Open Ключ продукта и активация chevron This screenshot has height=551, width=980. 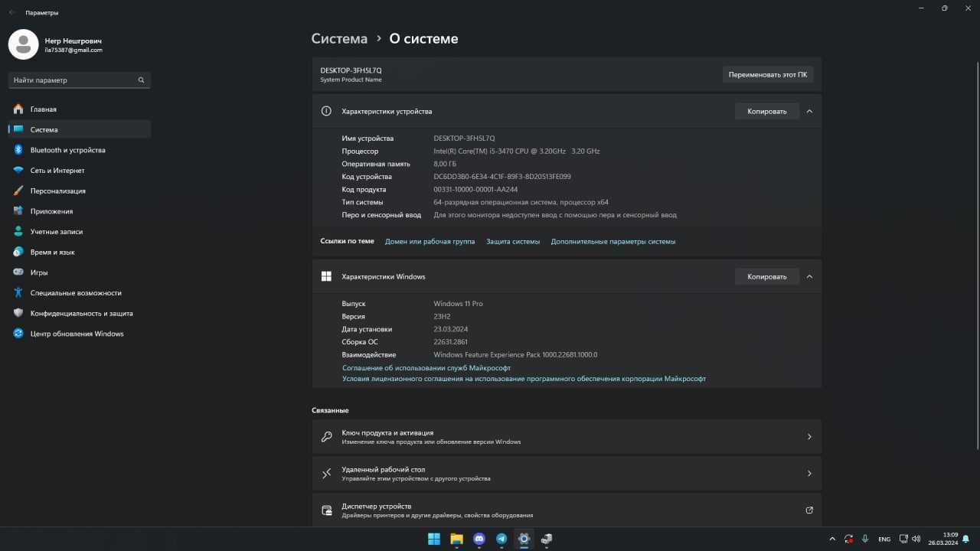(809, 437)
